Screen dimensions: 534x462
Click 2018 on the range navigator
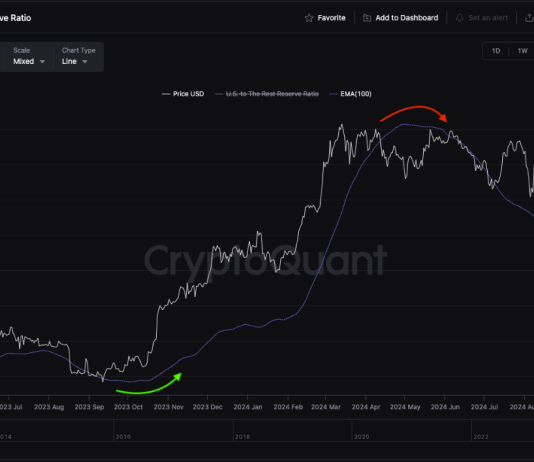(242, 437)
